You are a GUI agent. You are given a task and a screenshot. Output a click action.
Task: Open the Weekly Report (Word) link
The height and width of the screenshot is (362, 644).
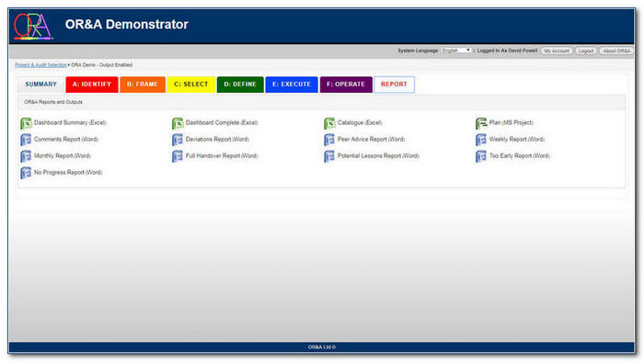[x=517, y=140]
